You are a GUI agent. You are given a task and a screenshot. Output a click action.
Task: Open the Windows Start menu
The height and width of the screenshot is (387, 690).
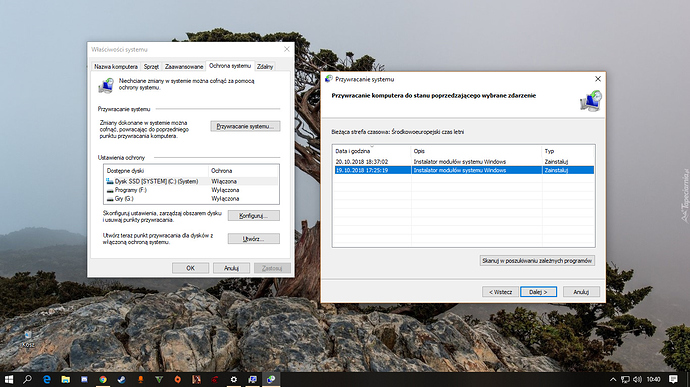click(x=9, y=379)
